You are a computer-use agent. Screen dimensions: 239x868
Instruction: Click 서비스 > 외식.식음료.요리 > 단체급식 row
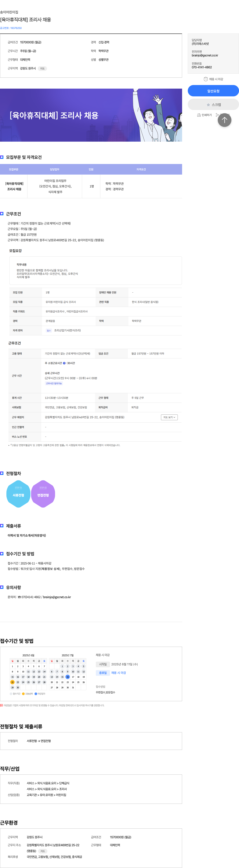click(x=48, y=783)
